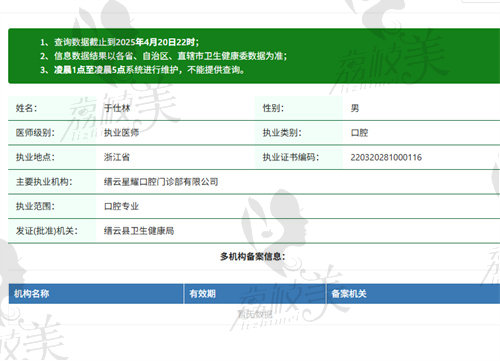
Task: Click the 多机构备案信息 heading
Action: click(253, 256)
